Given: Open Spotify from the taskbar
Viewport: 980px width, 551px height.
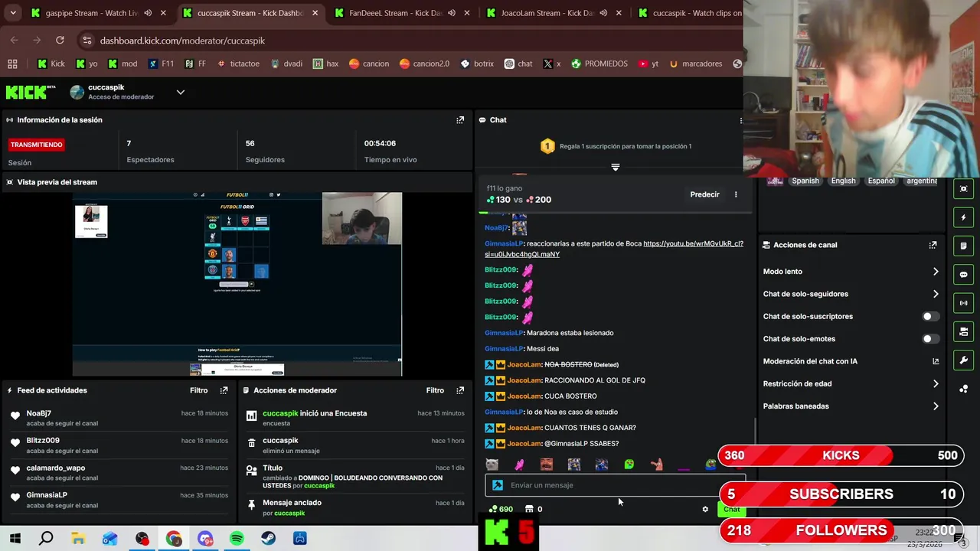Looking at the screenshot, I should tap(237, 539).
